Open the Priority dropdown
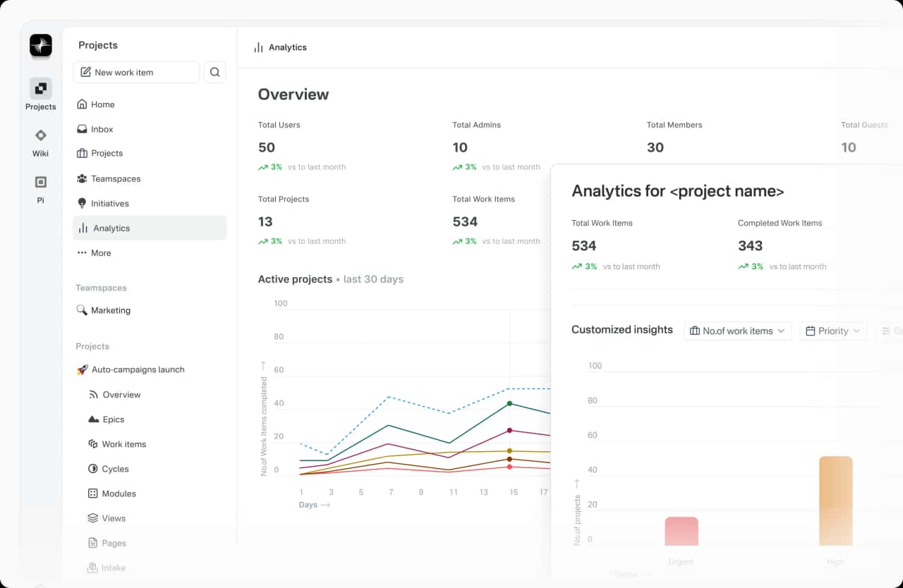 [832, 331]
